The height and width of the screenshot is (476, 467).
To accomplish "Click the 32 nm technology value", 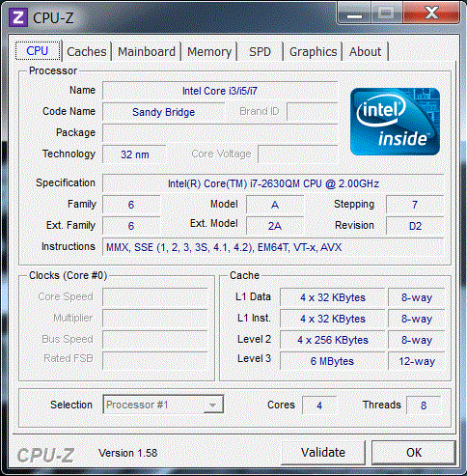I will 134,154.
